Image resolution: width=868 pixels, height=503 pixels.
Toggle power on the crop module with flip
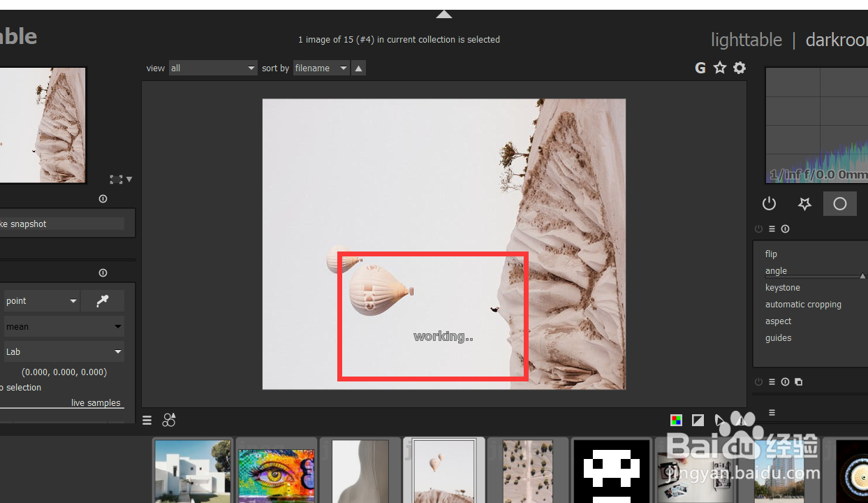coord(759,229)
